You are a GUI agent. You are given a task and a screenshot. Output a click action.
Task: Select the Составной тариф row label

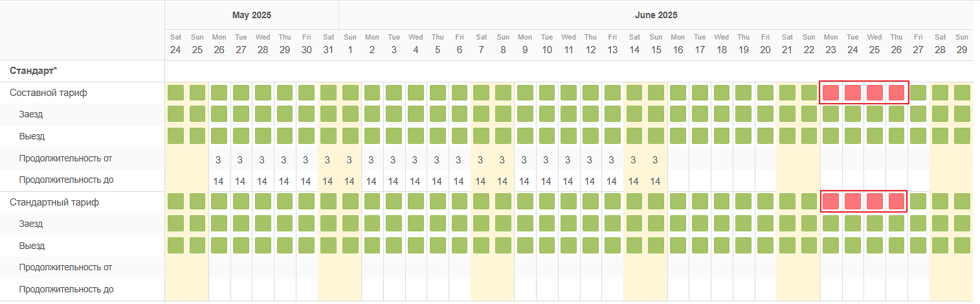(x=49, y=93)
